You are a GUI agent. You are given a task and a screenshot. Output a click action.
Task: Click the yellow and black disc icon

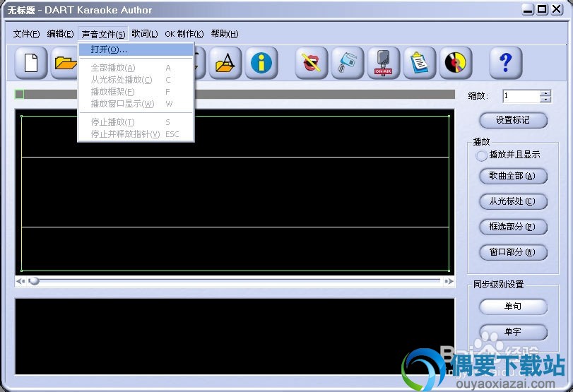click(x=456, y=62)
